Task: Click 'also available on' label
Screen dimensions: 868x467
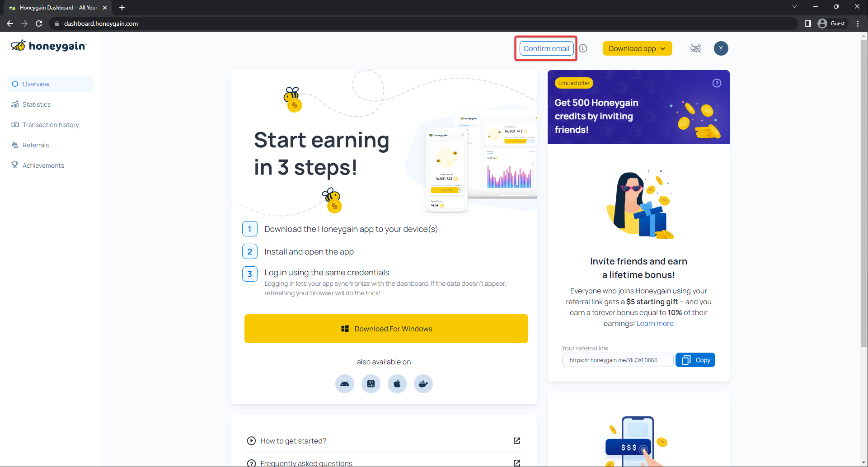Action: (x=384, y=362)
